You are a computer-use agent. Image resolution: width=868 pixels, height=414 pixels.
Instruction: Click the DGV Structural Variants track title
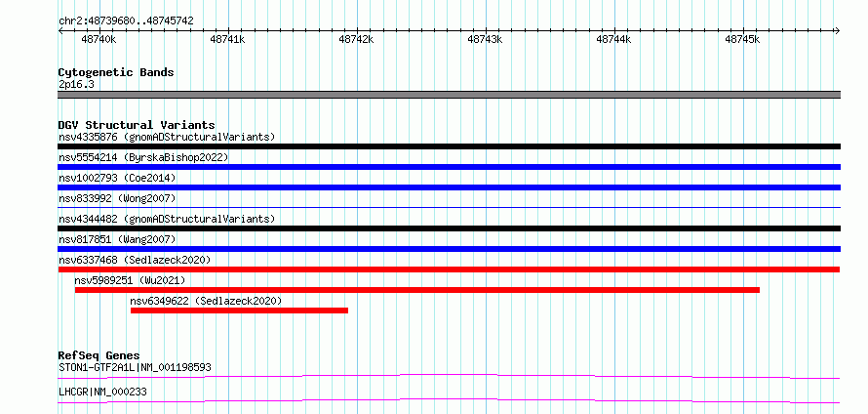[x=137, y=125]
